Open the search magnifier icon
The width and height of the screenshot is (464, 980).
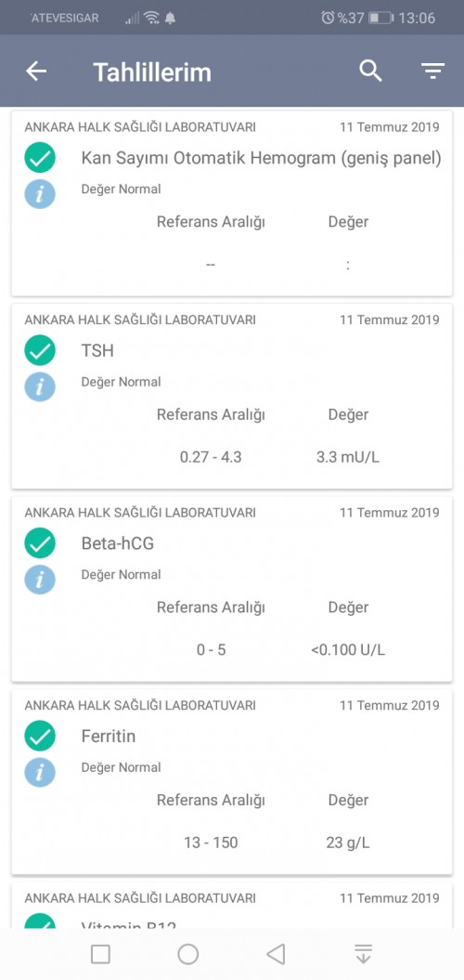(x=370, y=72)
